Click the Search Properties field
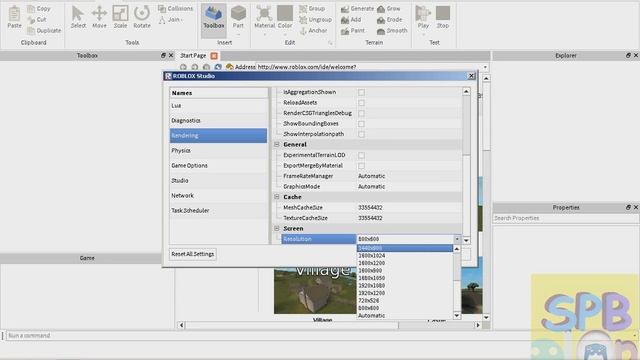640x360 pixels. click(566, 218)
